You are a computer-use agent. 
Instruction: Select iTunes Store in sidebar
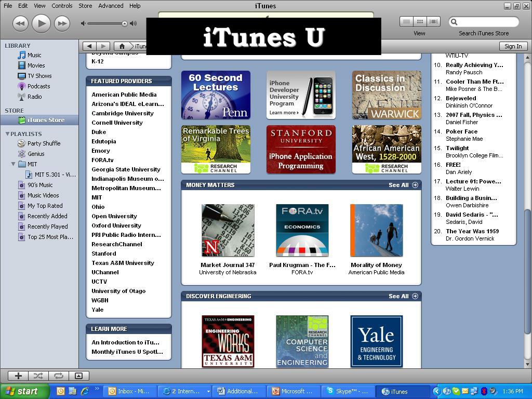click(39, 120)
